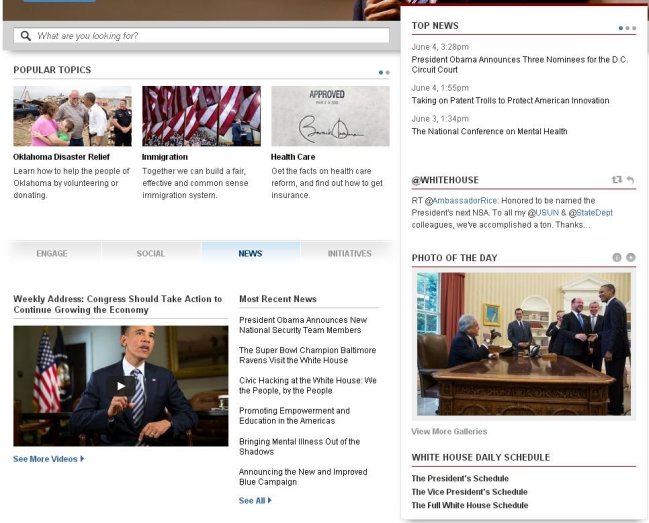Screen dimensions: 649x523
Task: Open the Initiatives tab
Action: 349,253
